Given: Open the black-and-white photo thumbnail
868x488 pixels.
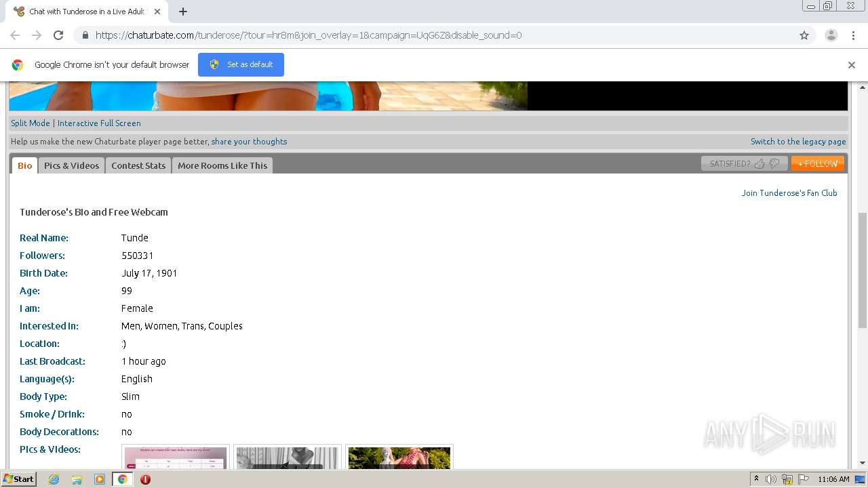Looking at the screenshot, I should [x=288, y=457].
